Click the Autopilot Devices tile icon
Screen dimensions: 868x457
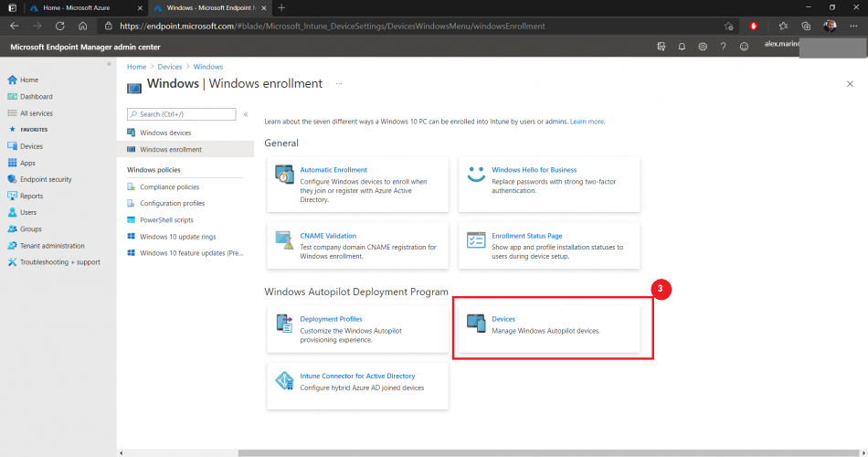(476, 323)
